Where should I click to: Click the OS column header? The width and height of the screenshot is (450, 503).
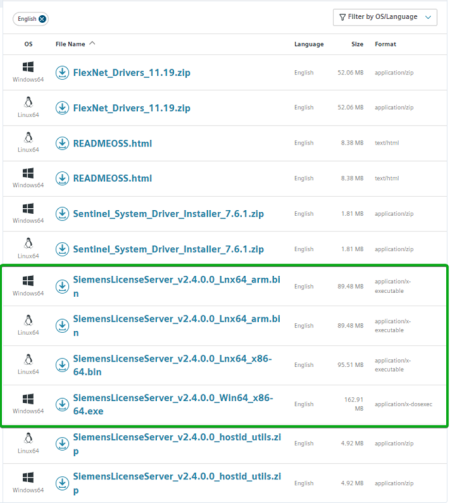[28, 44]
